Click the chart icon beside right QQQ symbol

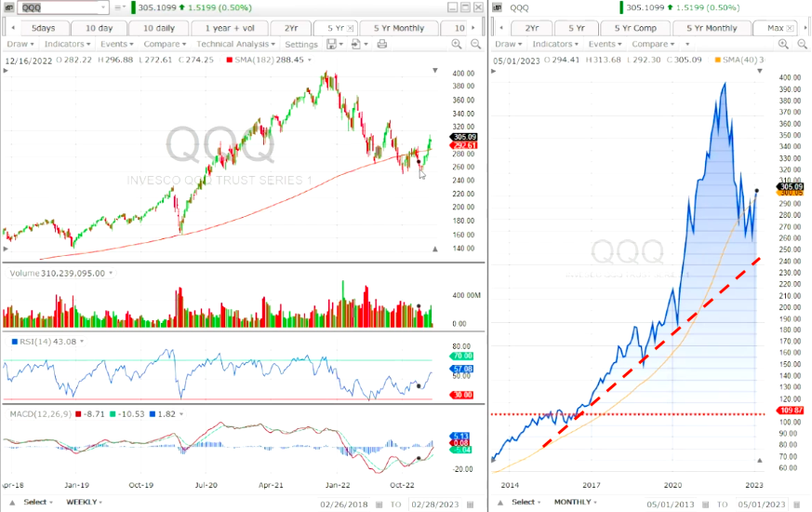point(497,7)
